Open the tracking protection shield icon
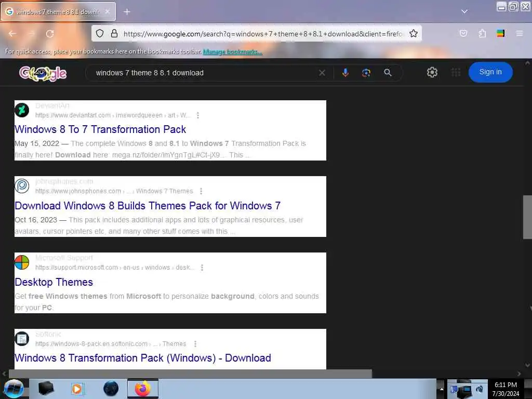Image resolution: width=532 pixels, height=399 pixels. pos(99,33)
